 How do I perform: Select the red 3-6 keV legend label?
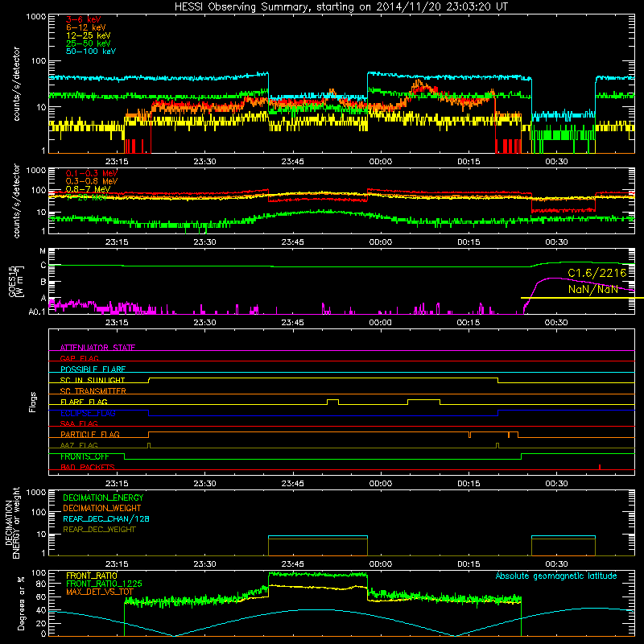click(x=84, y=19)
